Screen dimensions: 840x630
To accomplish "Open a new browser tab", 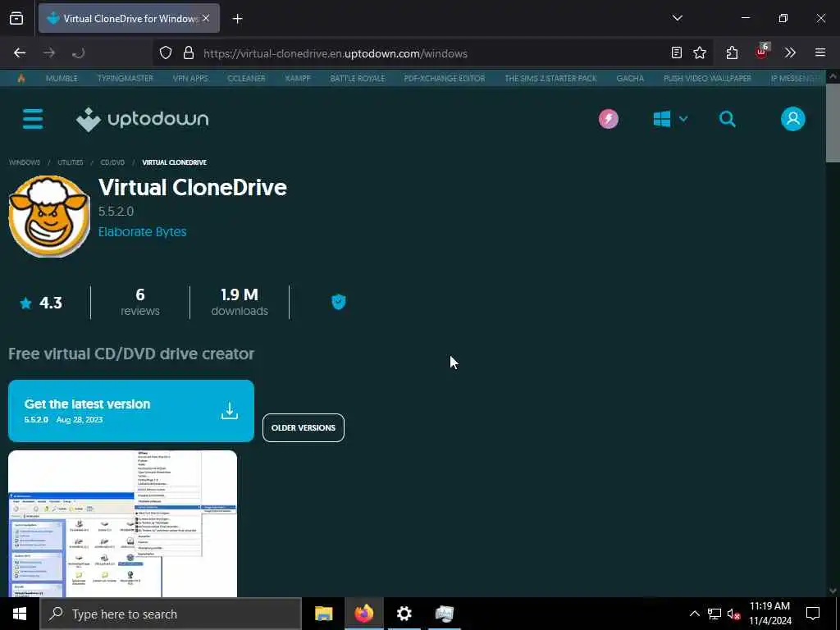I will click(x=237, y=19).
